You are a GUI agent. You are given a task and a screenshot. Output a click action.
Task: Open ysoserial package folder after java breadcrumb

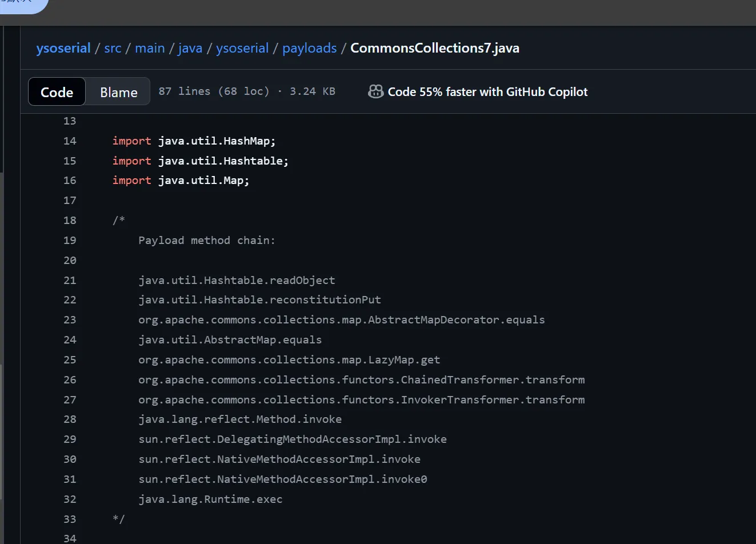coord(242,48)
